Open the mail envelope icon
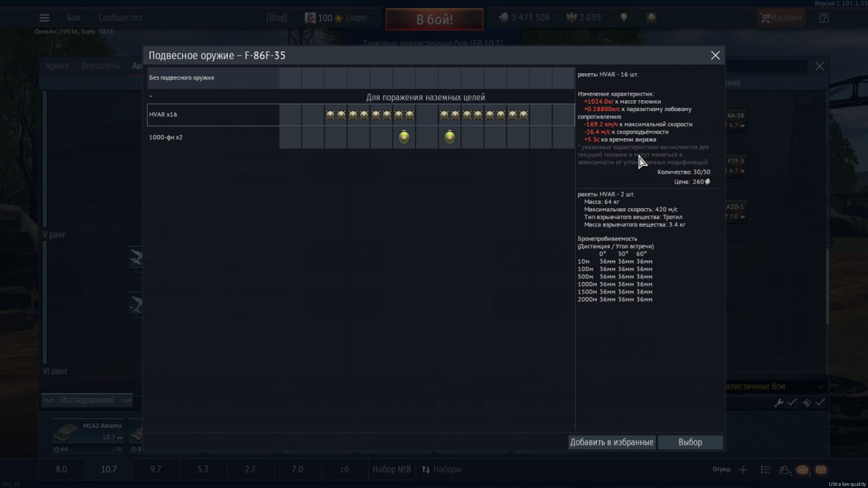This screenshot has height=488, width=868. [x=821, y=470]
